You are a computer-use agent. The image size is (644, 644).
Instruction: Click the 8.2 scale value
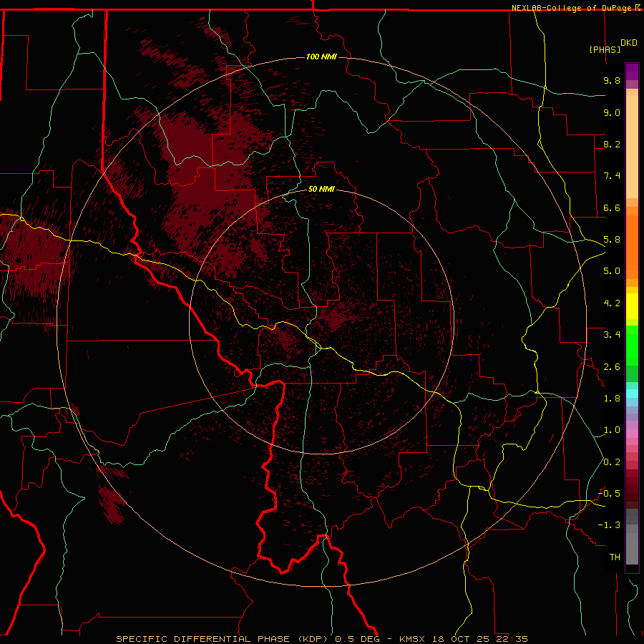(x=612, y=144)
